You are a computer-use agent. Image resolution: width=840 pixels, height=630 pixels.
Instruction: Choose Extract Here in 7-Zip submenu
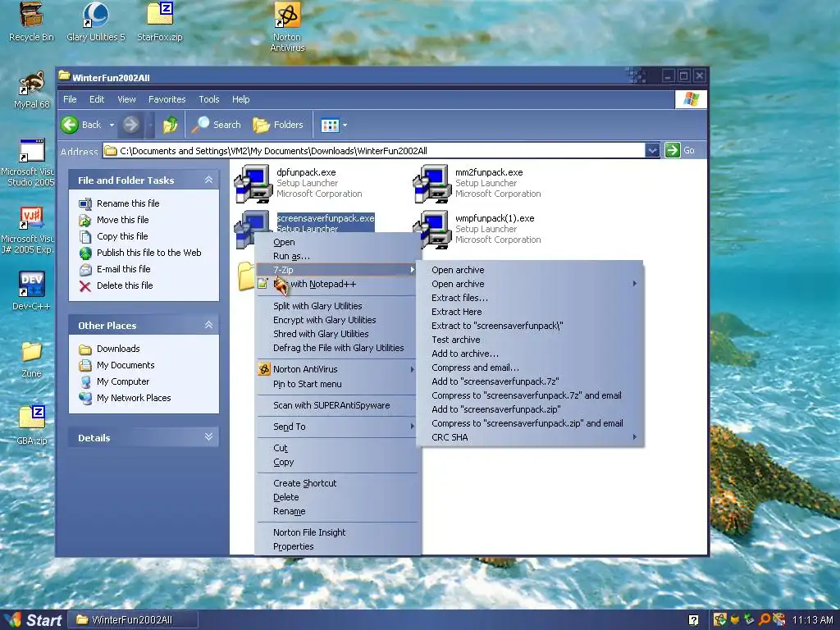tap(531, 312)
